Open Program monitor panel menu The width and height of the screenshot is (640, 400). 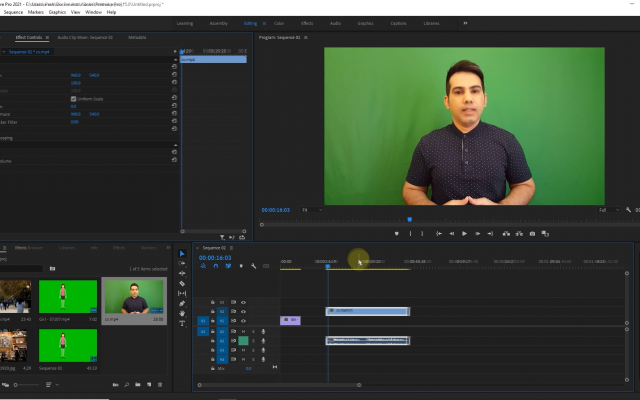coord(306,38)
